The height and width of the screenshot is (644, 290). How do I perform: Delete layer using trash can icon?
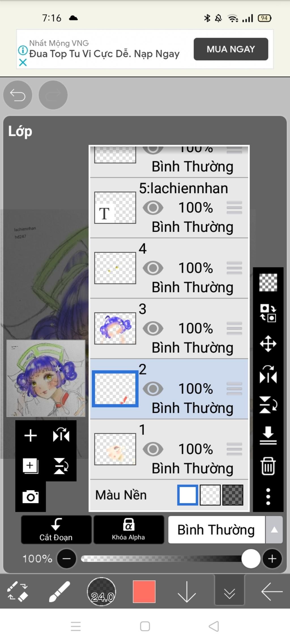268,466
